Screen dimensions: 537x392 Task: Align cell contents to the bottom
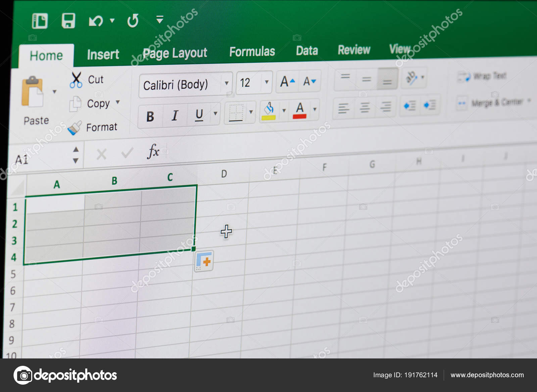point(387,79)
